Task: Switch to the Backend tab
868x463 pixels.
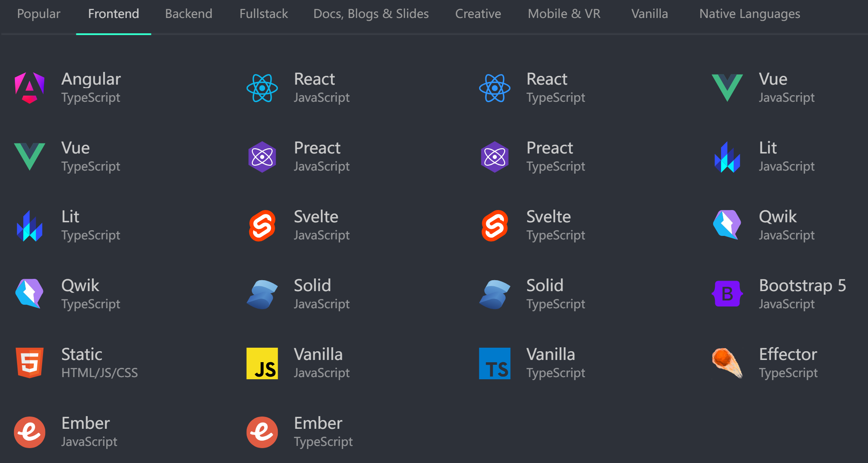Action: point(189,14)
